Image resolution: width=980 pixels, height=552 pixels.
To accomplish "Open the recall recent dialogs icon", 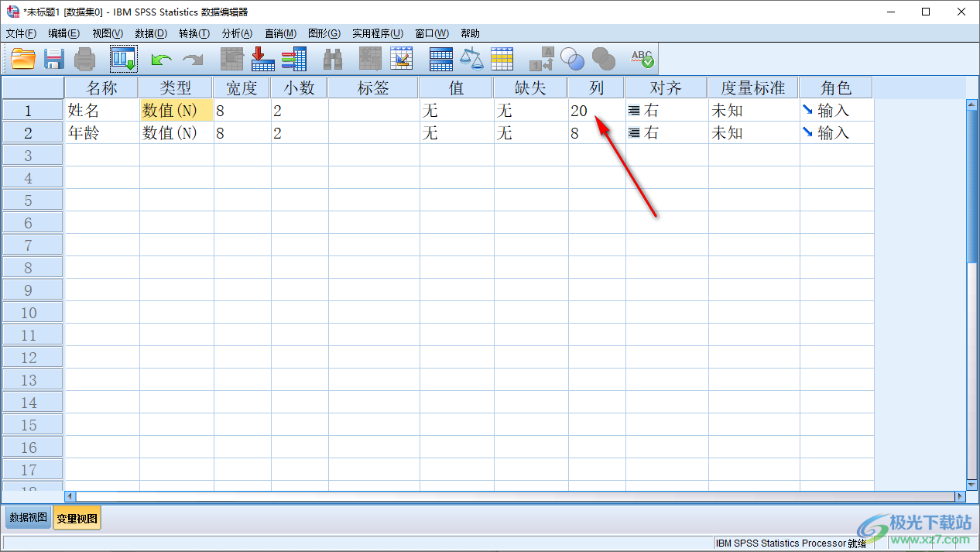I will click(123, 59).
